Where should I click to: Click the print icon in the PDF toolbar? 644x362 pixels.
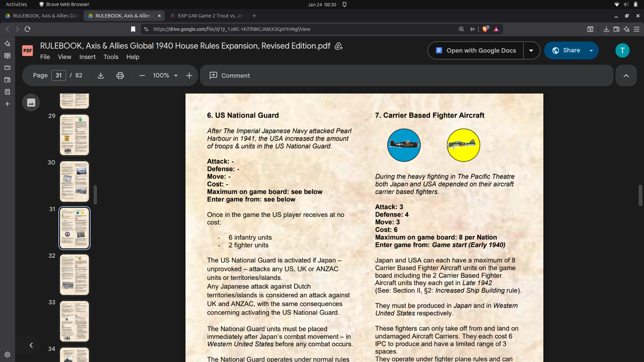coord(120,75)
